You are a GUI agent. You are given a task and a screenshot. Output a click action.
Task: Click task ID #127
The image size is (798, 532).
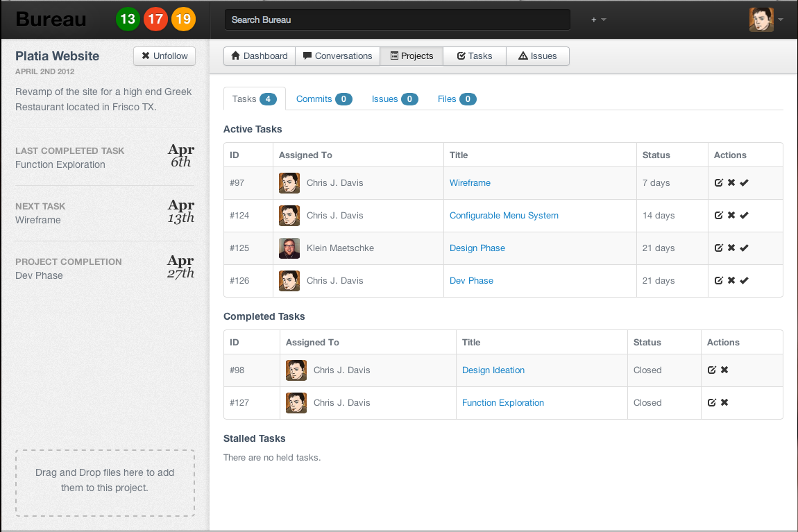pyautogui.click(x=239, y=402)
